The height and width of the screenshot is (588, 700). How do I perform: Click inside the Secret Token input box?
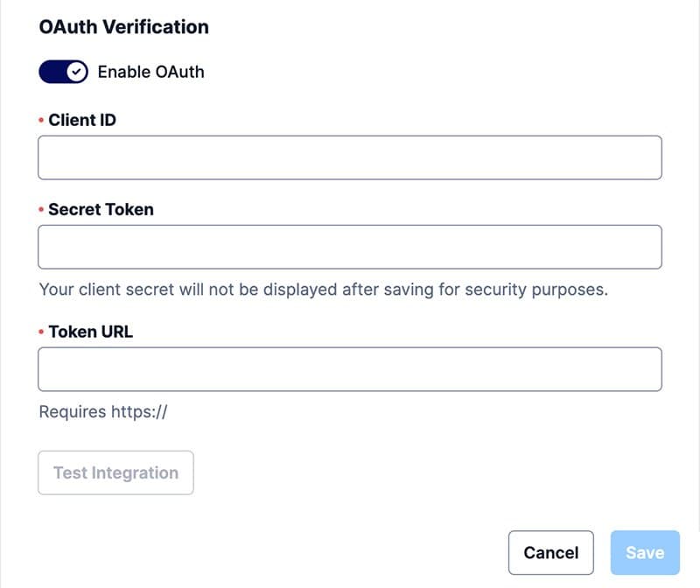point(350,247)
